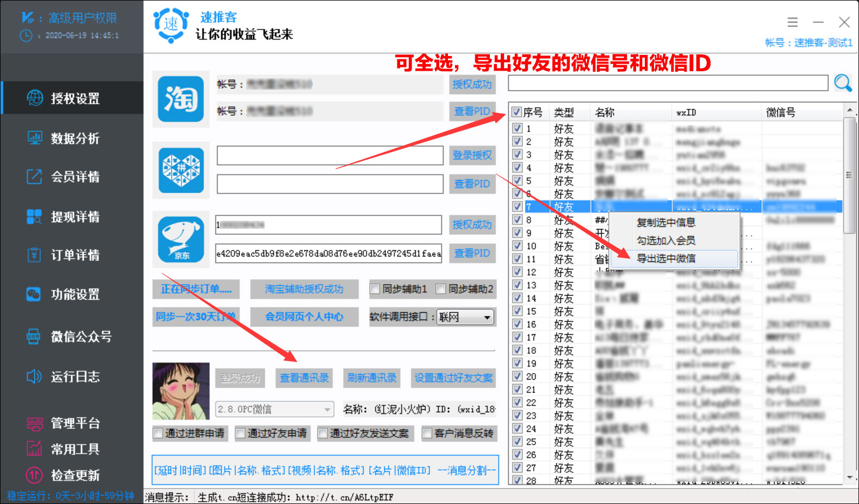Open the hamburger menu icon
859x504 pixels.
click(793, 22)
